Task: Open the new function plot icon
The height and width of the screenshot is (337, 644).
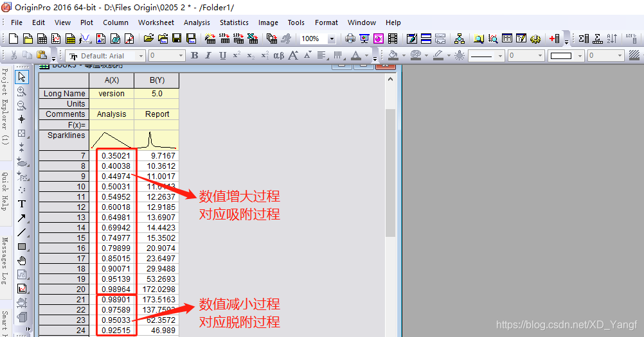Action: (x=85, y=39)
